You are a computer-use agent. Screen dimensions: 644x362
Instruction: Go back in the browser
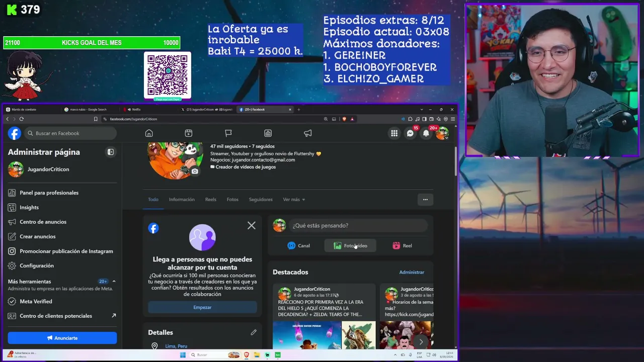tap(8, 119)
